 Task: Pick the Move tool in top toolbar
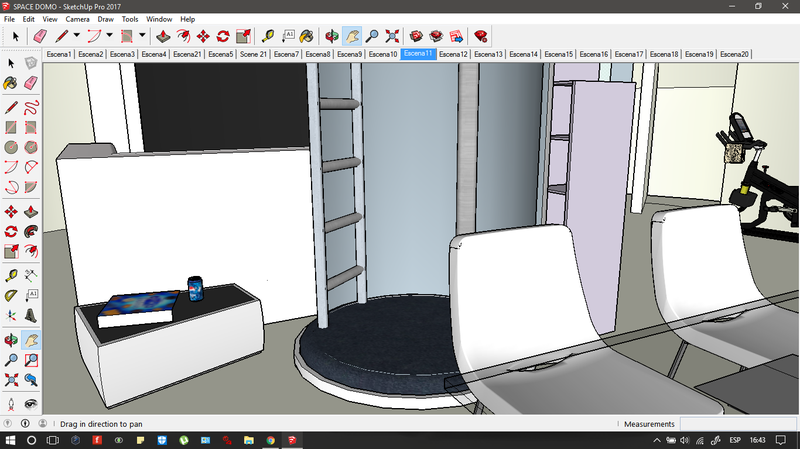coord(203,36)
